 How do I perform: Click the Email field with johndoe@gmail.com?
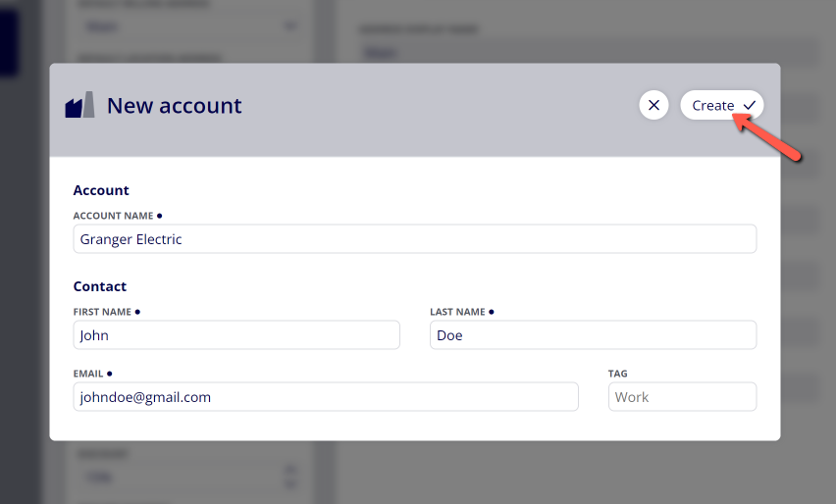326,396
